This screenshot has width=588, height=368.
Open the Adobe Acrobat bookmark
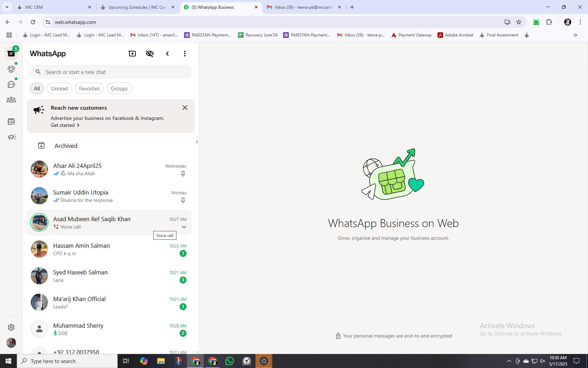pyautogui.click(x=455, y=35)
